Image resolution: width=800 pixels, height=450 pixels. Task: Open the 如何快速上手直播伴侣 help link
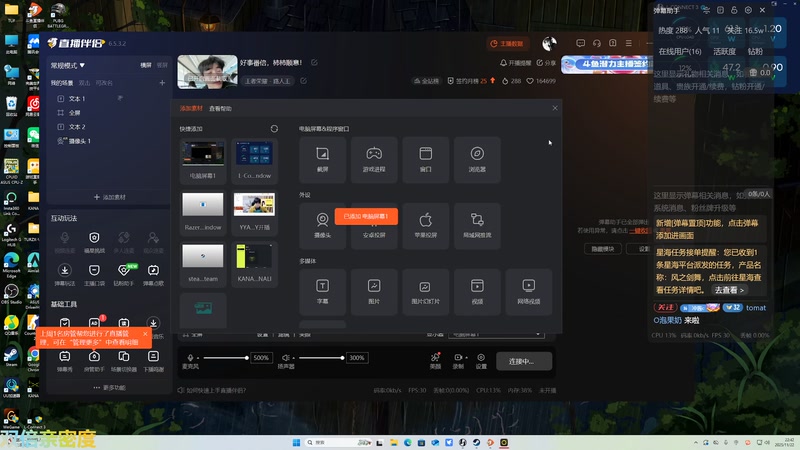(212, 390)
